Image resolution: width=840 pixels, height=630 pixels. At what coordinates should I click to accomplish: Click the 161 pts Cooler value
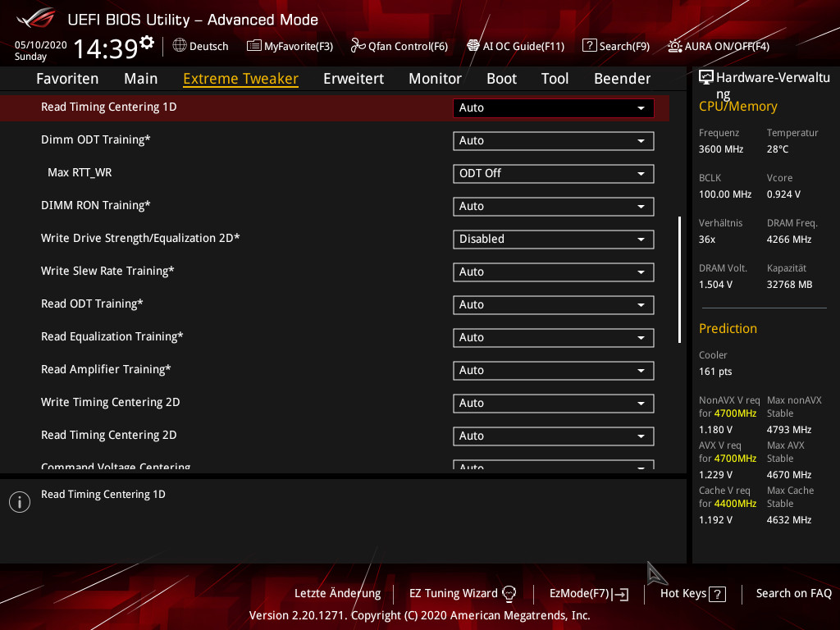(x=715, y=372)
